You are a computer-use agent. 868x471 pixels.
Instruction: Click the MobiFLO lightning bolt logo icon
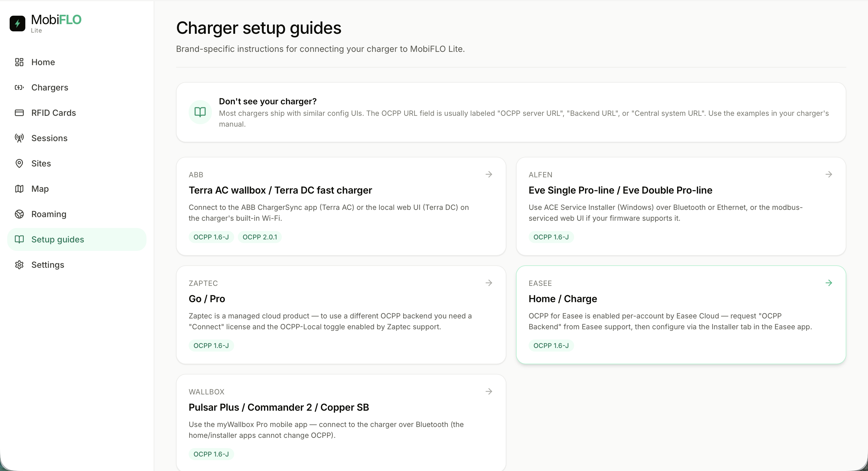pyautogui.click(x=17, y=24)
